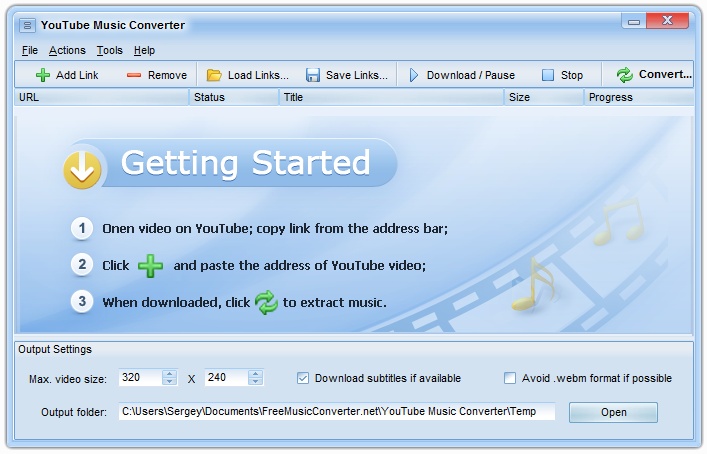Sort by the Status column header
707x454 pixels.
tap(234, 97)
